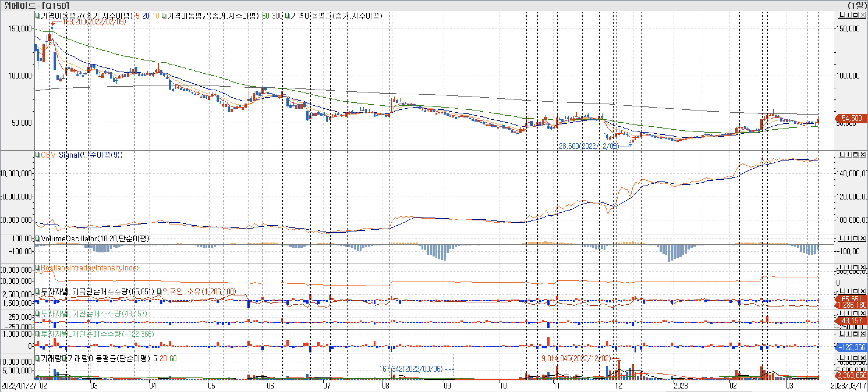The width and height of the screenshot is (868, 392).
Task: Click the 위메이드-[Q150] chart title
Action: coord(36,6)
